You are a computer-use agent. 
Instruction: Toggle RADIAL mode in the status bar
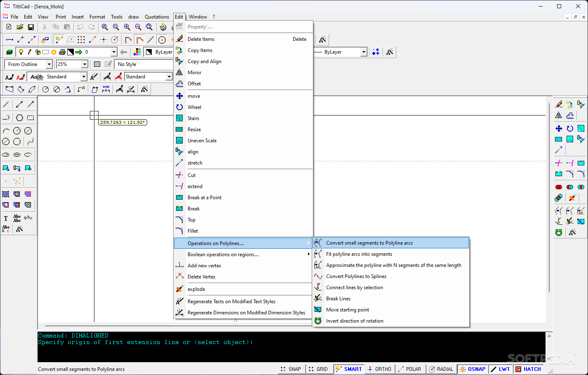click(x=441, y=369)
